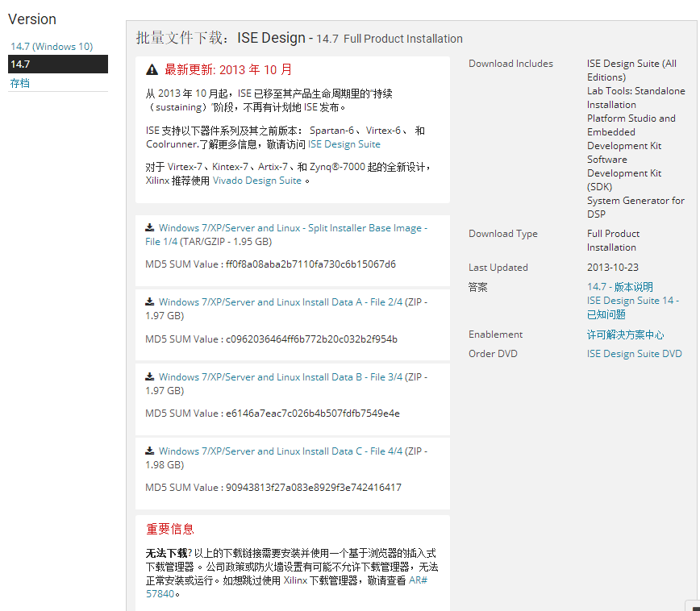700x611 pixels.
Task: Select version 14.7 (Windows 10)
Action: click(x=52, y=47)
